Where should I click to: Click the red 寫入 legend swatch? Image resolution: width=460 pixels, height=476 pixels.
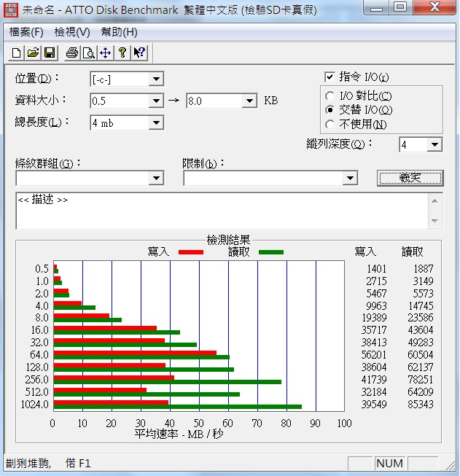point(191,252)
